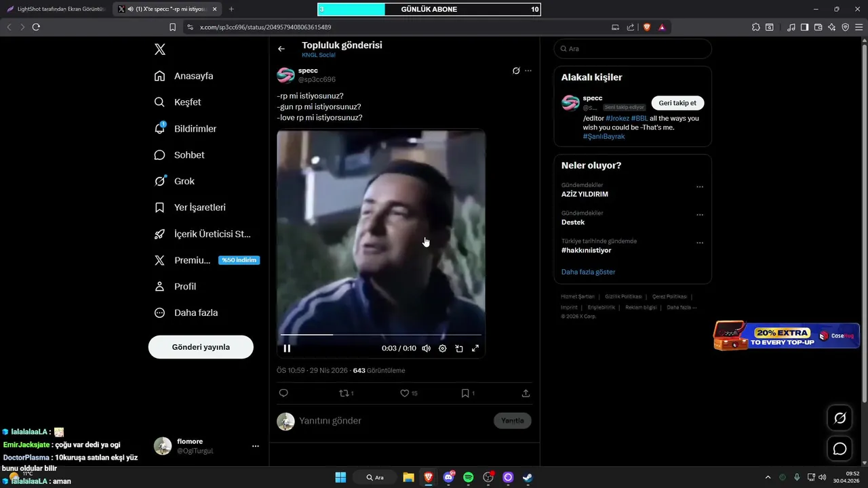This screenshot has height=488, width=868.
Task: Open Brave VPN shield icon
Action: 846,27
